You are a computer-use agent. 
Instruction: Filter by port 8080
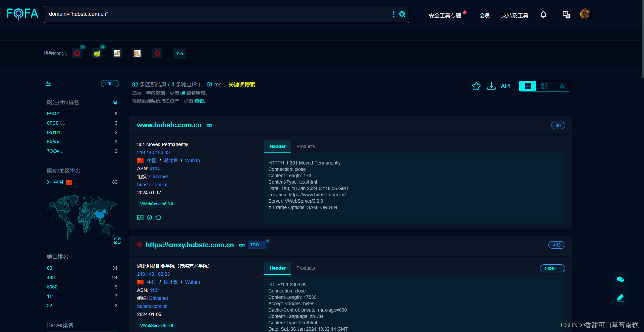[52, 287]
